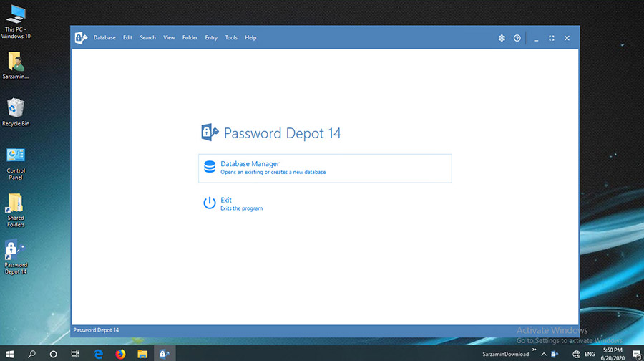Select the Sarzamin user folder desktop icon
The image size is (644, 361).
(x=16, y=65)
